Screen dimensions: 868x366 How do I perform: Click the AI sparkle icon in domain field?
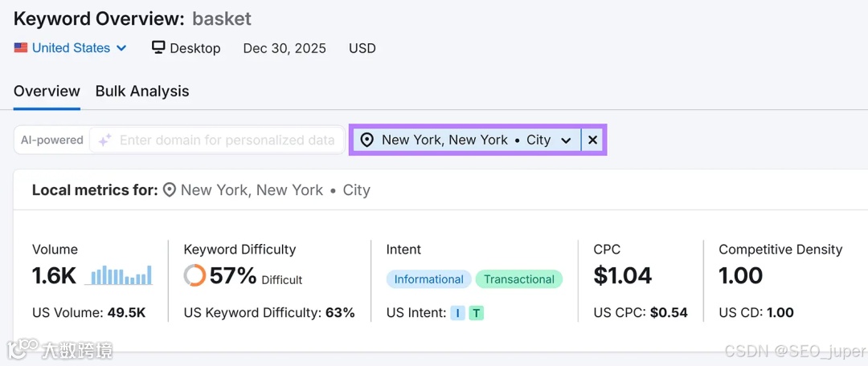[104, 140]
